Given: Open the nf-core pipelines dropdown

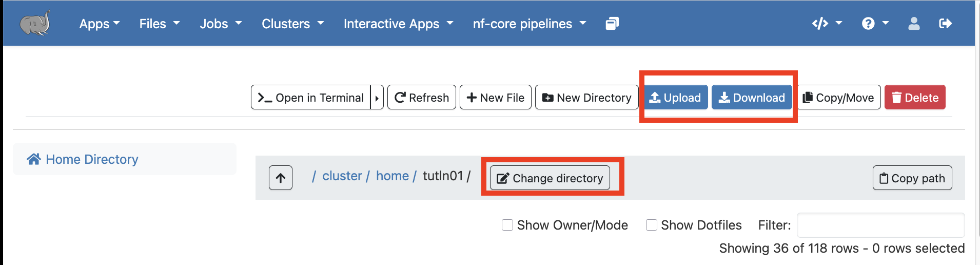Looking at the screenshot, I should coord(529,24).
